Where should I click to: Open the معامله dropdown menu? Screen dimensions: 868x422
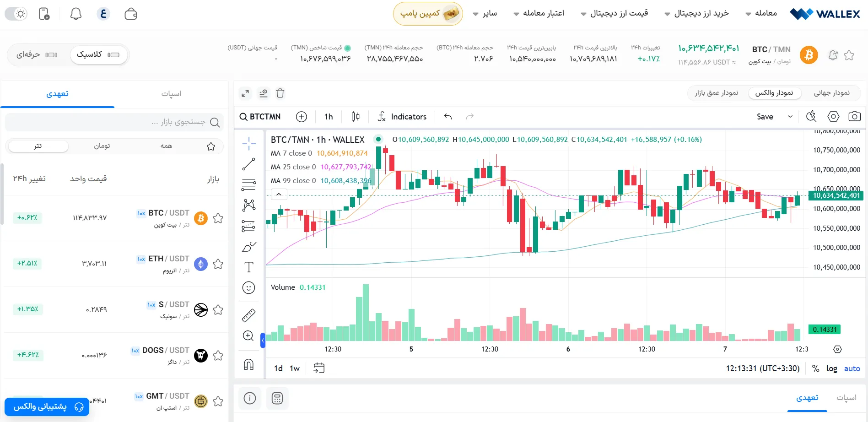coord(761,13)
